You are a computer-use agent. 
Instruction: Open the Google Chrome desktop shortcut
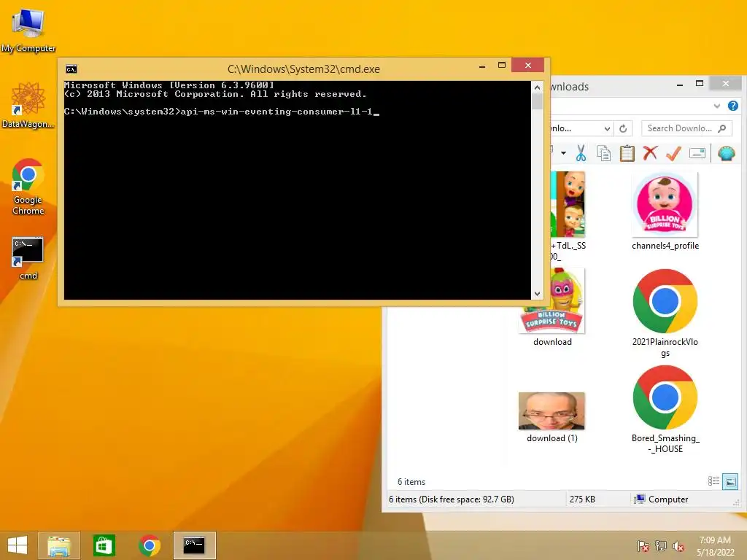tap(28, 187)
